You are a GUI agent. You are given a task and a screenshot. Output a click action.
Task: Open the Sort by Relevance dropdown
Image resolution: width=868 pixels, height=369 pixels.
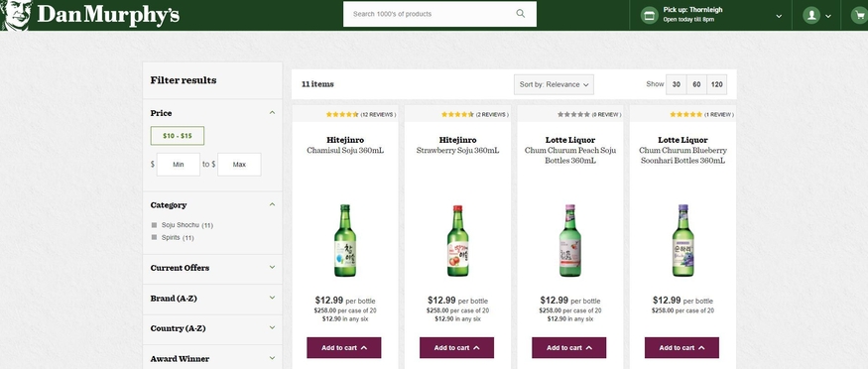point(554,84)
